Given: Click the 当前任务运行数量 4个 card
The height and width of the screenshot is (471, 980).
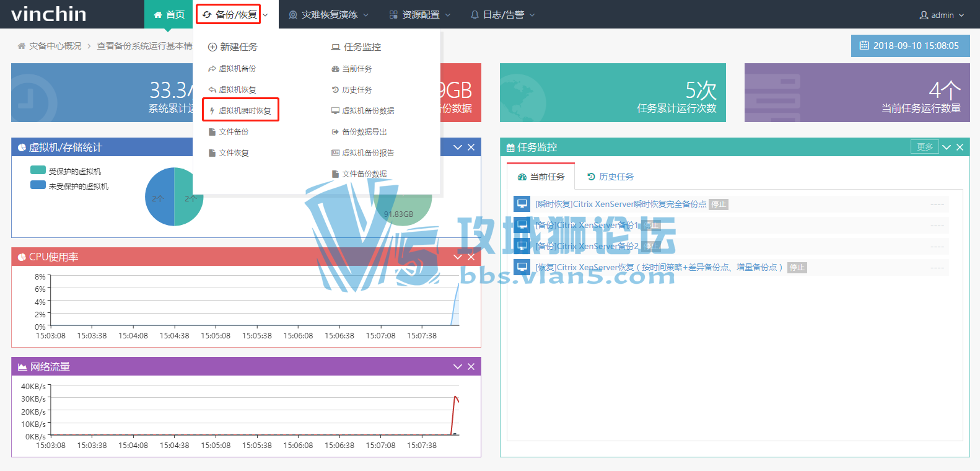Looking at the screenshot, I should 857,92.
